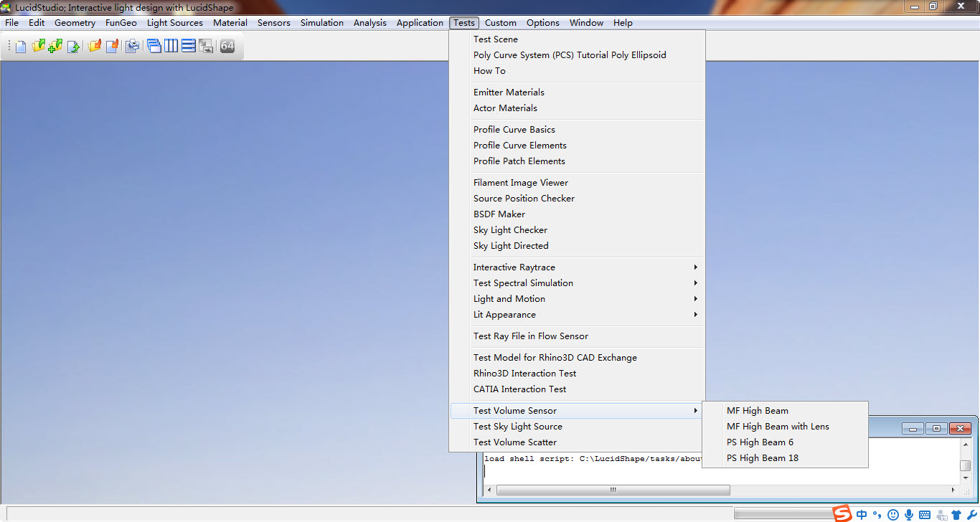Viewport: 980px width, 522px height.
Task: Select Poly Curve System Tutorial Poly Ellipsoid
Action: click(x=577, y=55)
